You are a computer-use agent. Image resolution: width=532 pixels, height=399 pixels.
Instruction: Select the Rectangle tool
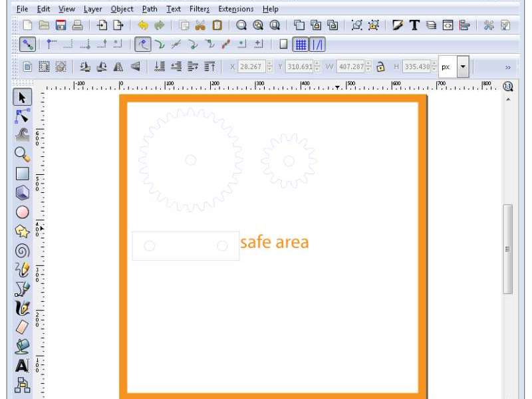[x=23, y=174]
